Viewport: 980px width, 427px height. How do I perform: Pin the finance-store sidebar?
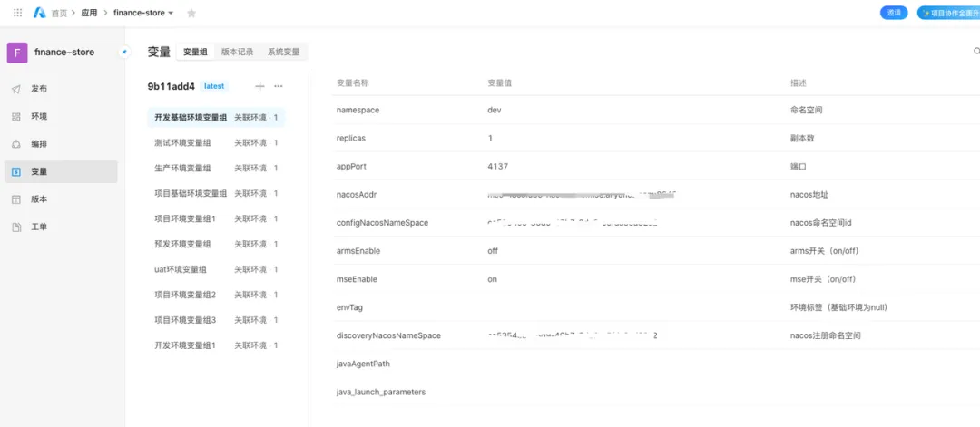pyautogui.click(x=125, y=53)
